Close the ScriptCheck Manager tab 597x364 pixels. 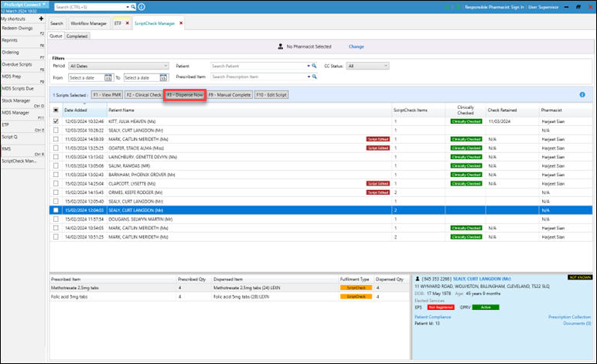click(181, 23)
